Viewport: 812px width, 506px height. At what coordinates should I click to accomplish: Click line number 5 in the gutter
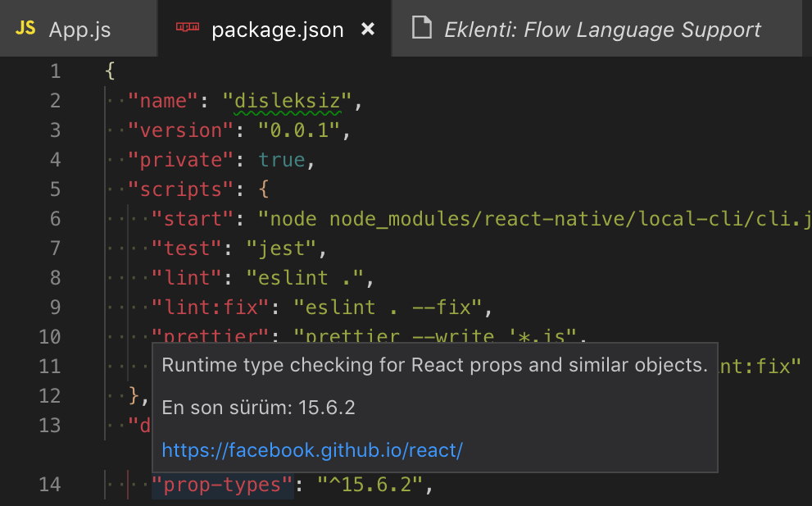click(56, 189)
